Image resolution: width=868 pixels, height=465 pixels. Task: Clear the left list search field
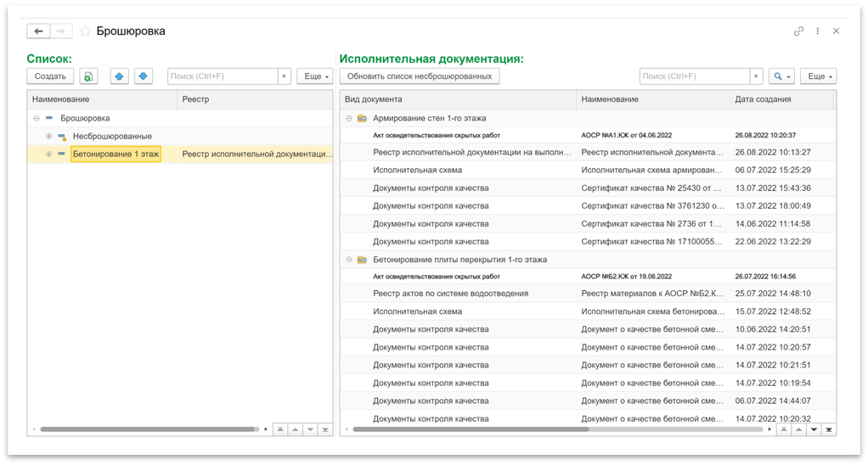point(285,76)
